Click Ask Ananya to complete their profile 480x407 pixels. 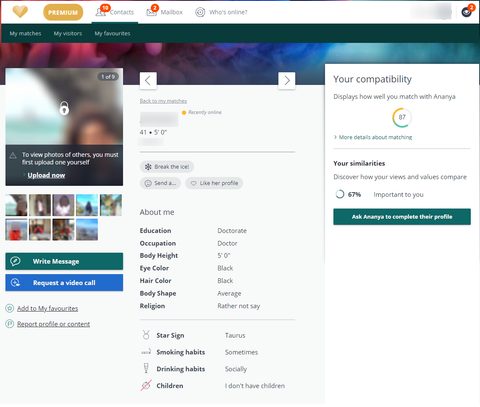[402, 217]
